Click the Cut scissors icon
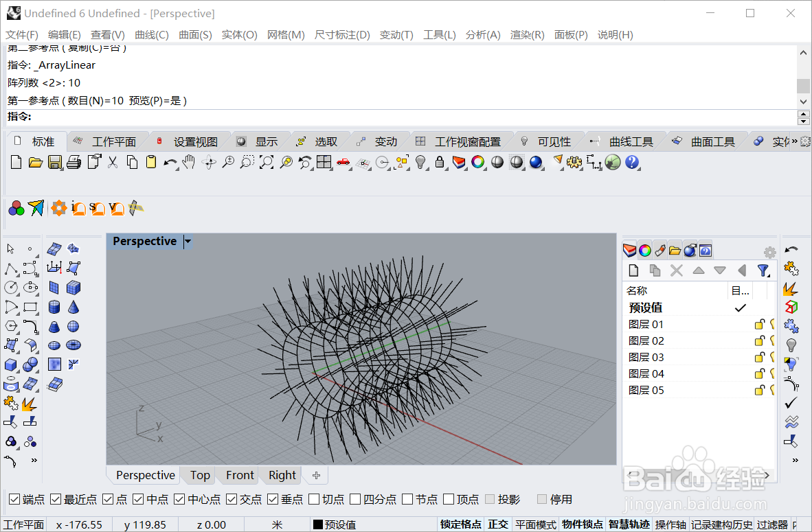 click(x=113, y=163)
